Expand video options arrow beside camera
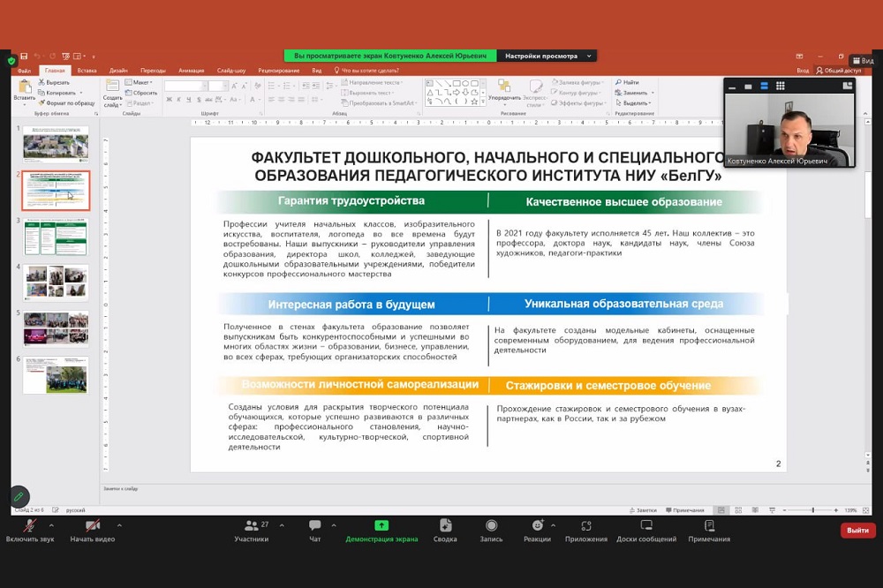 (x=119, y=524)
